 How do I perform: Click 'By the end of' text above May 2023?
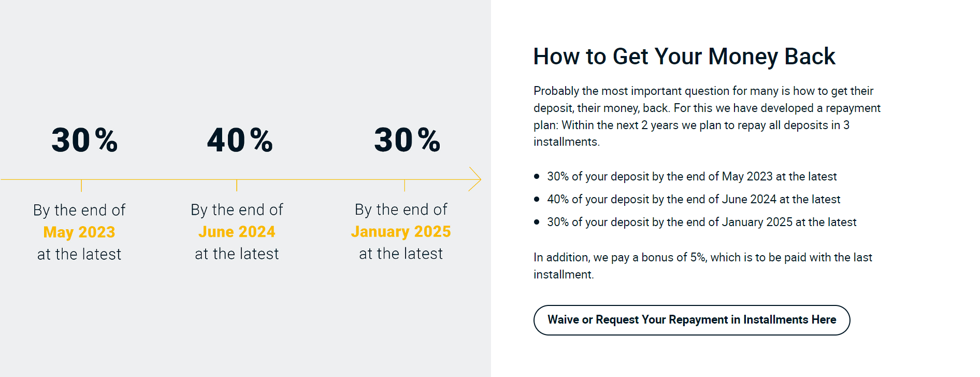click(79, 210)
